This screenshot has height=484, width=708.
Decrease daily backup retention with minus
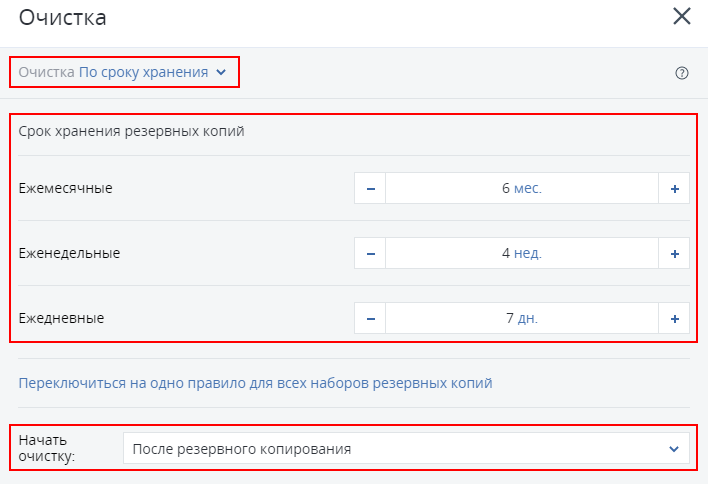(x=370, y=319)
